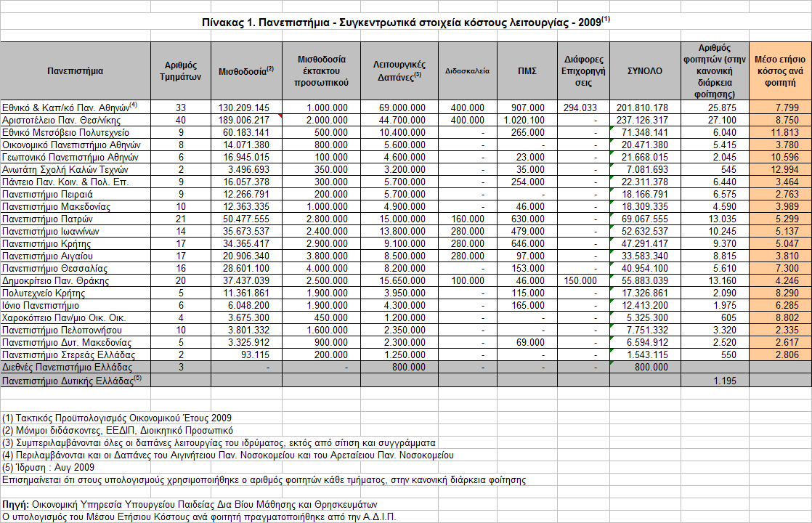Click student count 25.875
Image resolution: width=812 pixels, height=523 pixels.
[x=715, y=108]
